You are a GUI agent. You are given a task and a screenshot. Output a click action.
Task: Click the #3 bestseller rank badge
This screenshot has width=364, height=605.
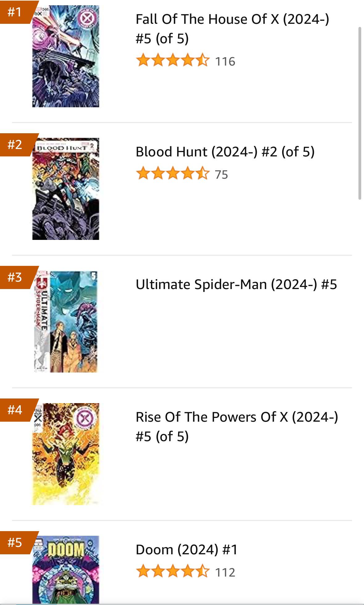tap(15, 277)
